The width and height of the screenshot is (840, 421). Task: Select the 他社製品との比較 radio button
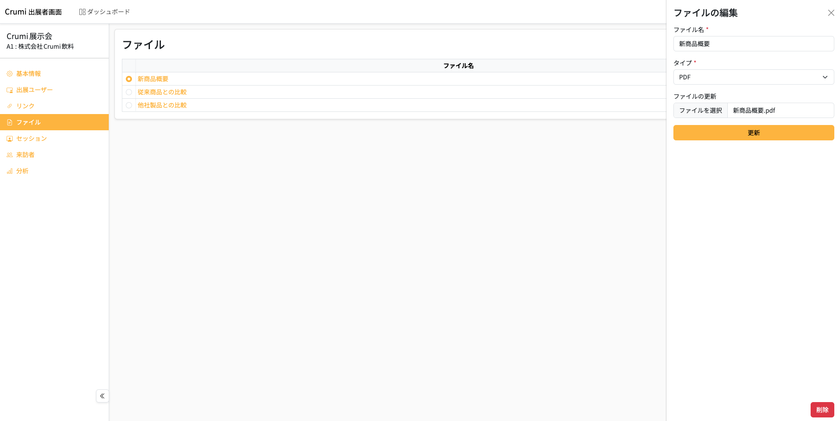pyautogui.click(x=129, y=106)
